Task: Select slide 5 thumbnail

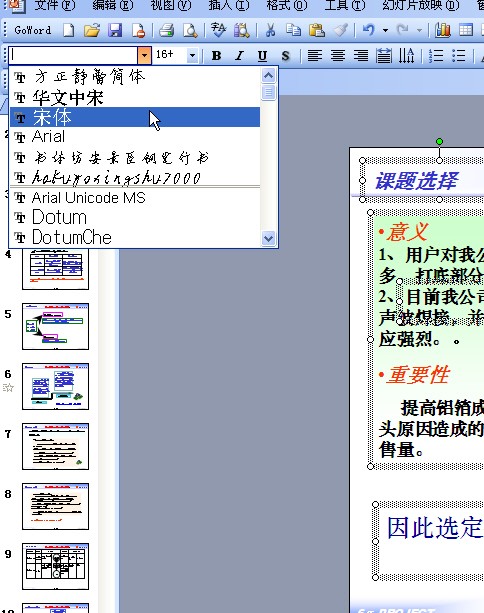Action: pyautogui.click(x=56, y=326)
